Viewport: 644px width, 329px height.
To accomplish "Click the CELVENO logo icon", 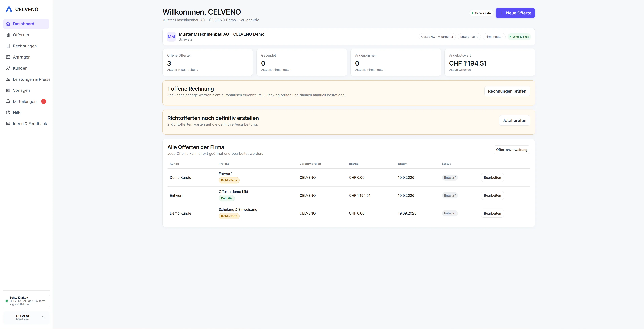I will click(9, 9).
